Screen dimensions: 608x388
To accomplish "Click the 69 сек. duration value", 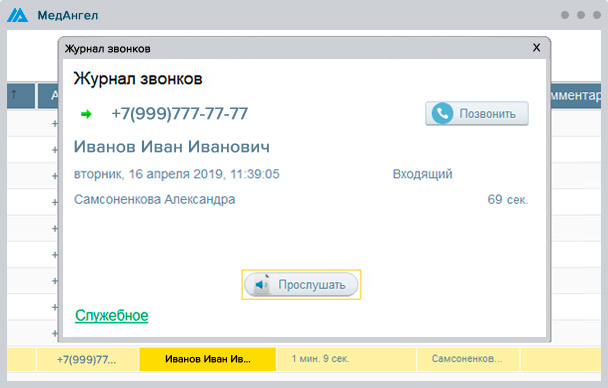I will coord(508,200).
